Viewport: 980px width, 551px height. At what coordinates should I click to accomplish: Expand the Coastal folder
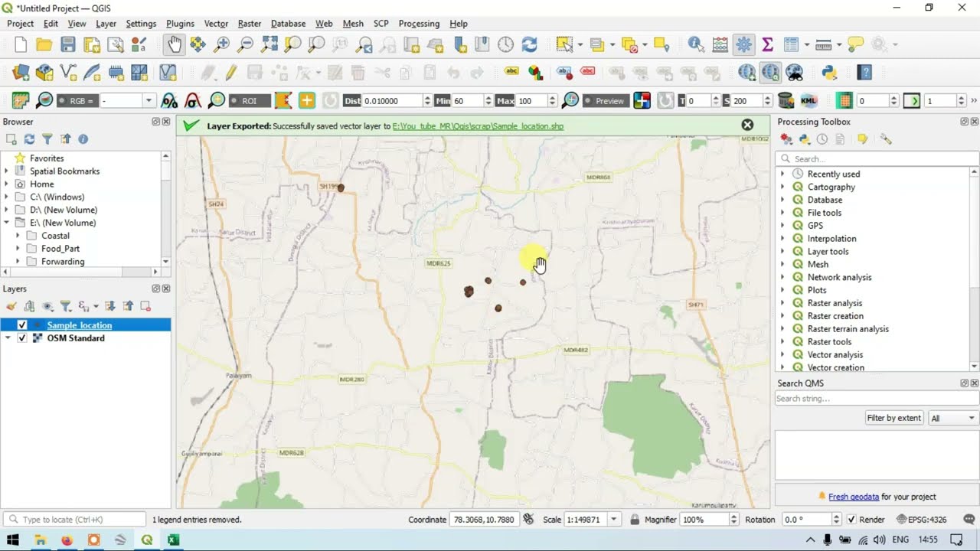click(18, 236)
